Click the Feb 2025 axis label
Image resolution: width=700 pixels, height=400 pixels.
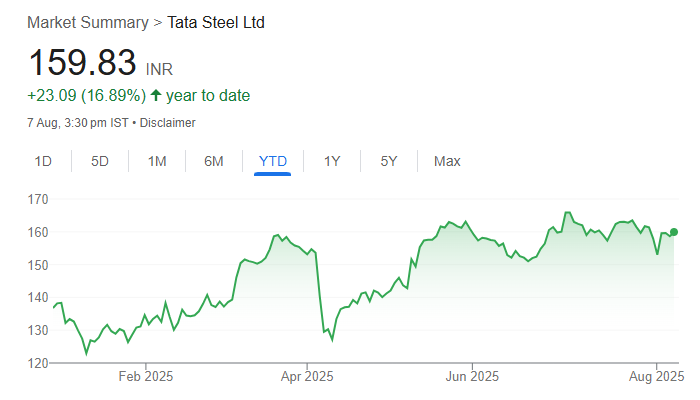point(146,377)
